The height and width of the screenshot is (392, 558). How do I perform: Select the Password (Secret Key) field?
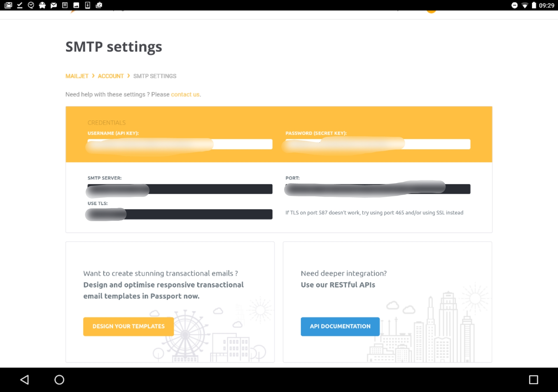tap(378, 144)
